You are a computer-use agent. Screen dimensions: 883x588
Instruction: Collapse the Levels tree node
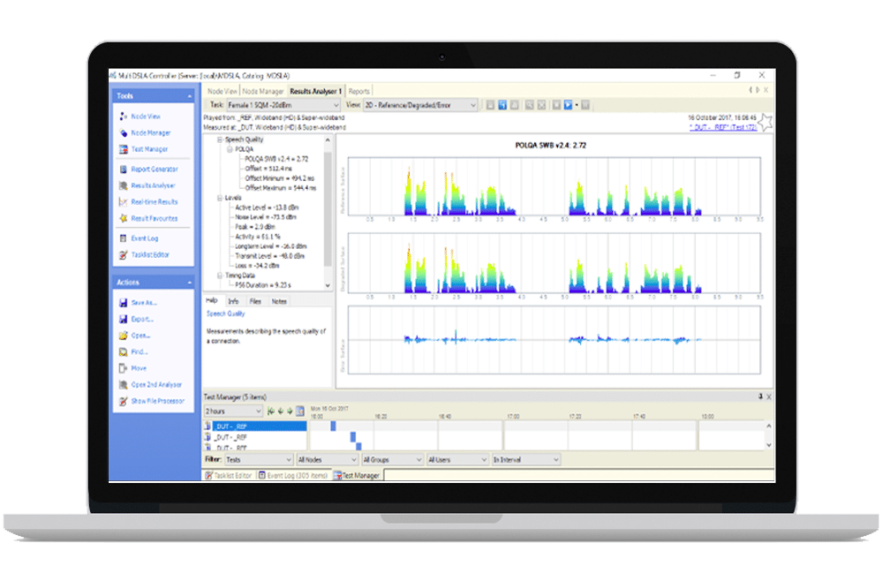pyautogui.click(x=220, y=198)
